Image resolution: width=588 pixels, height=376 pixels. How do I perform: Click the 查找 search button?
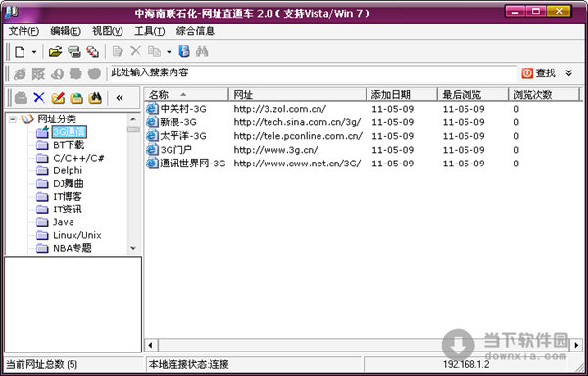tap(538, 73)
